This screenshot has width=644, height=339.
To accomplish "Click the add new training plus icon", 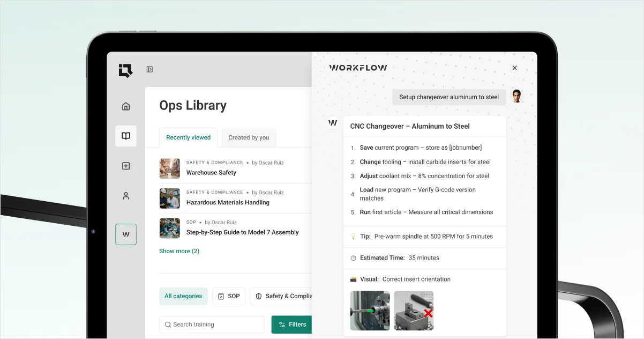I will point(125,166).
